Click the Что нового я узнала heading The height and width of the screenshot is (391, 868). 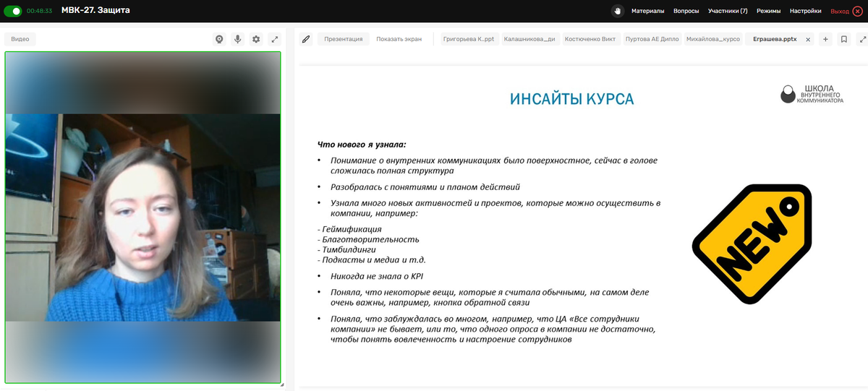click(x=362, y=145)
